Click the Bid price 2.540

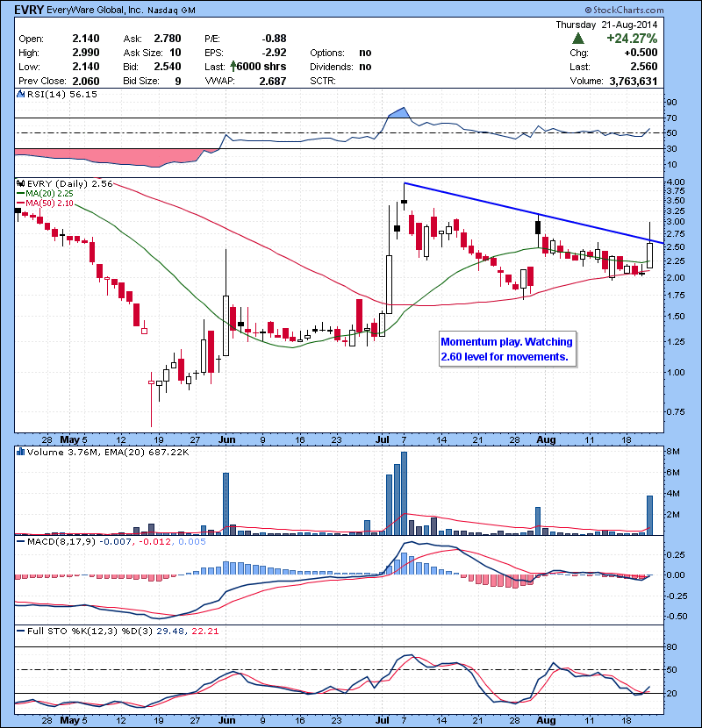click(x=168, y=67)
